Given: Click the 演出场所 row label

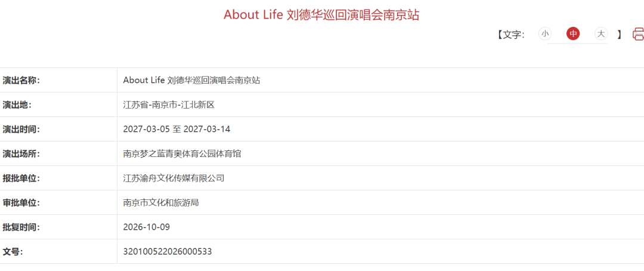Looking at the screenshot, I should [21, 154].
